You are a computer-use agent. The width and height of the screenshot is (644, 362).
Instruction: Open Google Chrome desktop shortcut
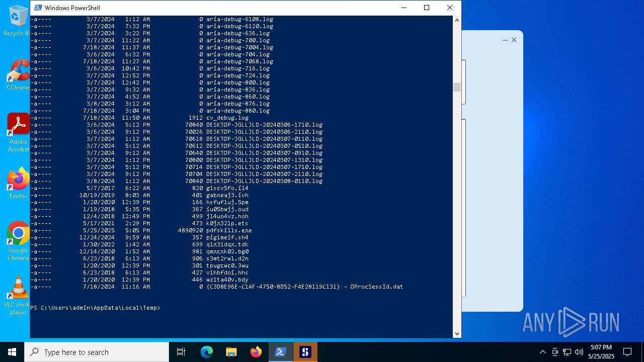pyautogui.click(x=18, y=241)
